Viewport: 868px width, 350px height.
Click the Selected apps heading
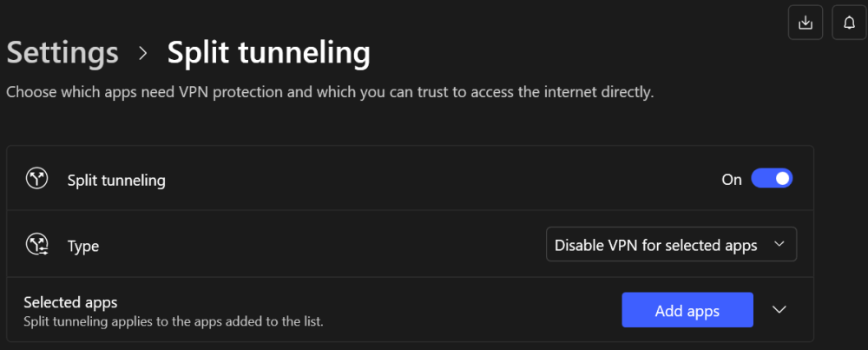click(70, 302)
